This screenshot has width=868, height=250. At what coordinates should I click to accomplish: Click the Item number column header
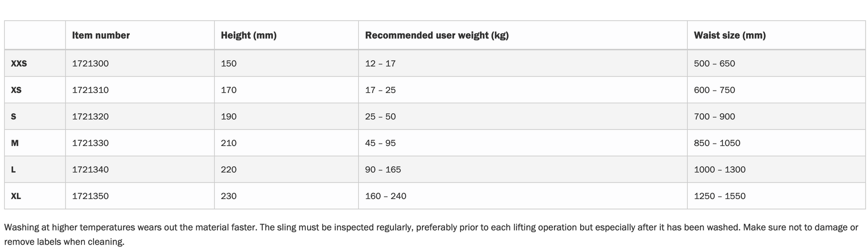pos(101,35)
